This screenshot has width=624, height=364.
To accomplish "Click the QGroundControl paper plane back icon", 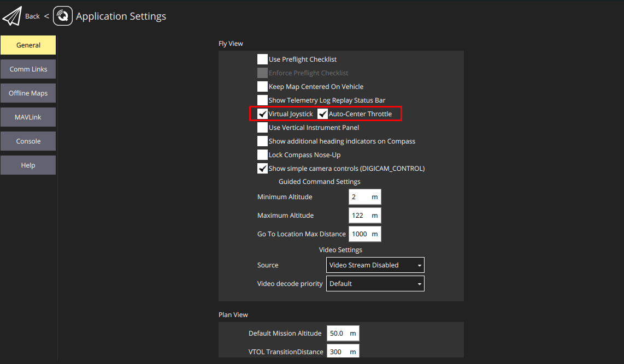I will [x=12, y=15].
